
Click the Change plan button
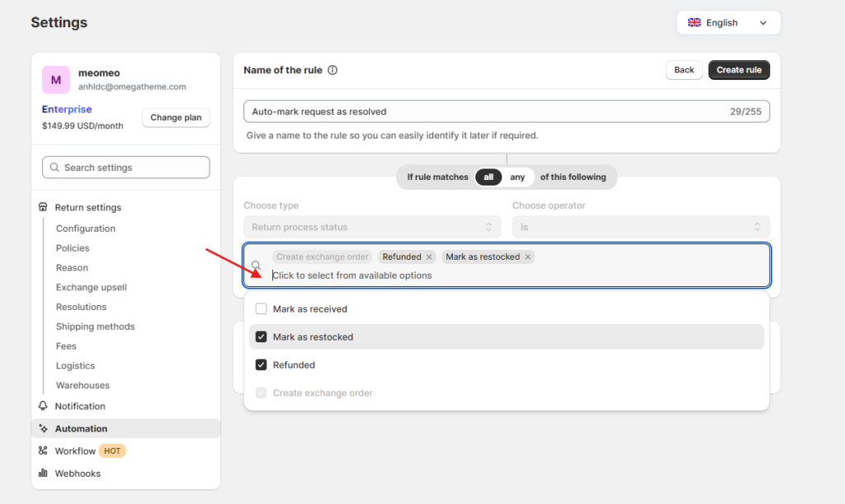click(175, 117)
